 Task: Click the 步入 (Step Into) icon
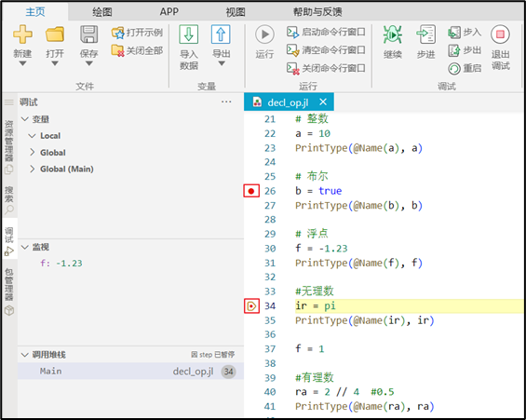tap(454, 33)
